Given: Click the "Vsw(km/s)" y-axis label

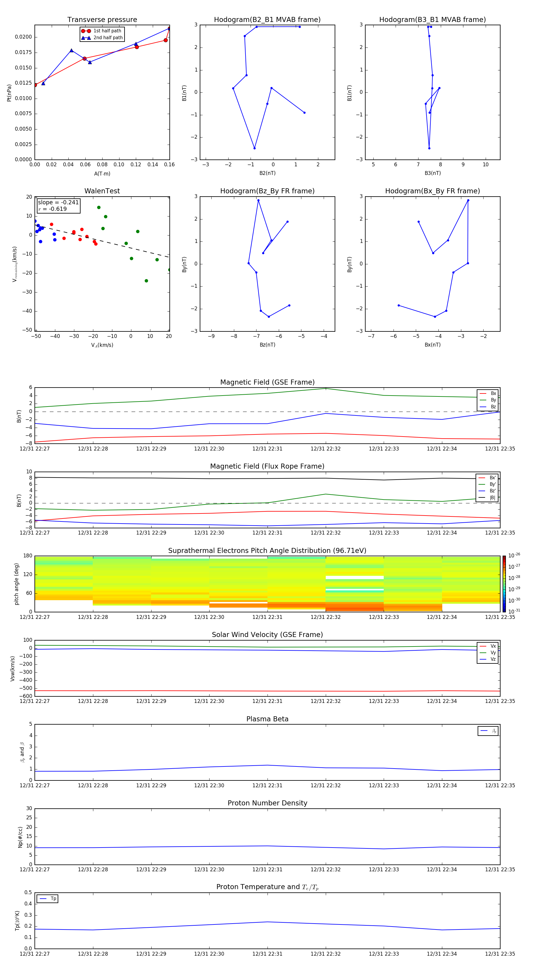Looking at the screenshot, I should click(x=12, y=668).
